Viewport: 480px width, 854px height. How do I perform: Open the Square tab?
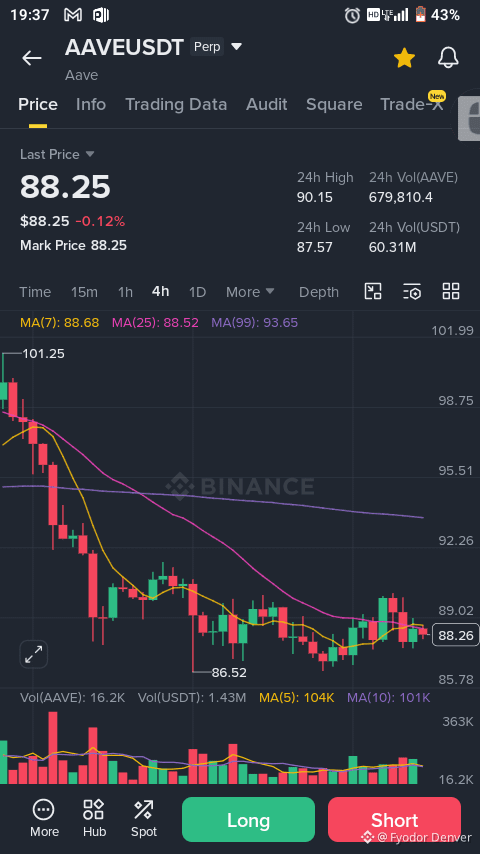tap(334, 105)
